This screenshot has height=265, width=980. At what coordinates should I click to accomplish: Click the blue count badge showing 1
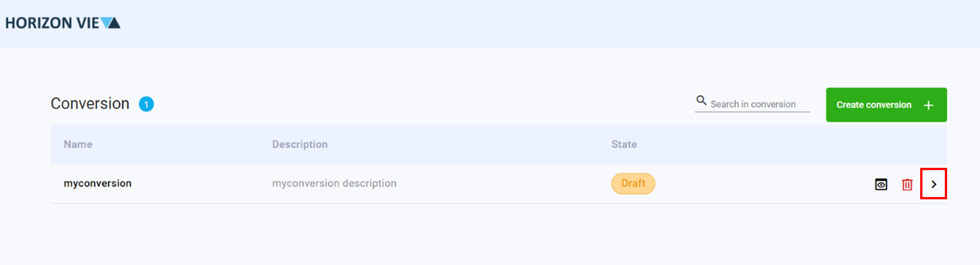click(x=146, y=104)
